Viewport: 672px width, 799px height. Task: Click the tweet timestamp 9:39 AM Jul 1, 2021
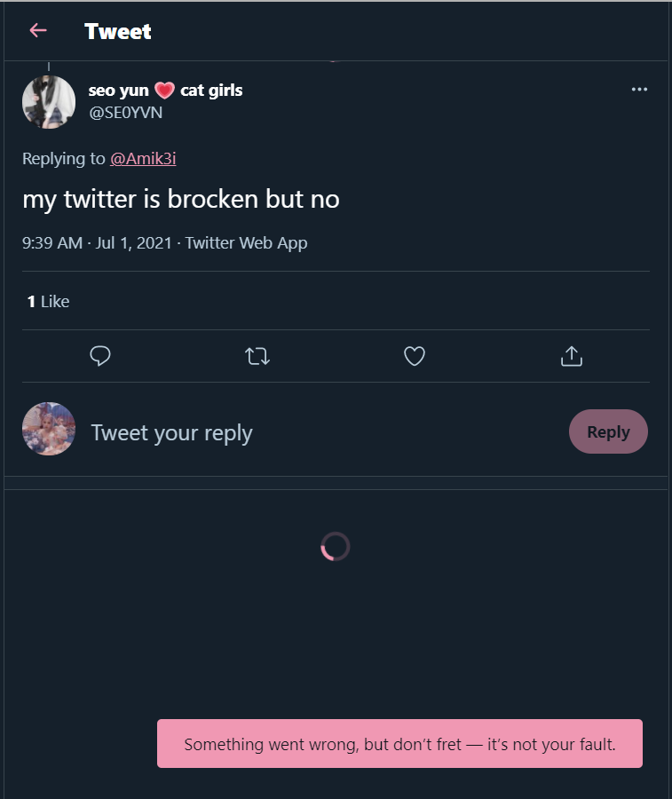pyautogui.click(x=97, y=243)
